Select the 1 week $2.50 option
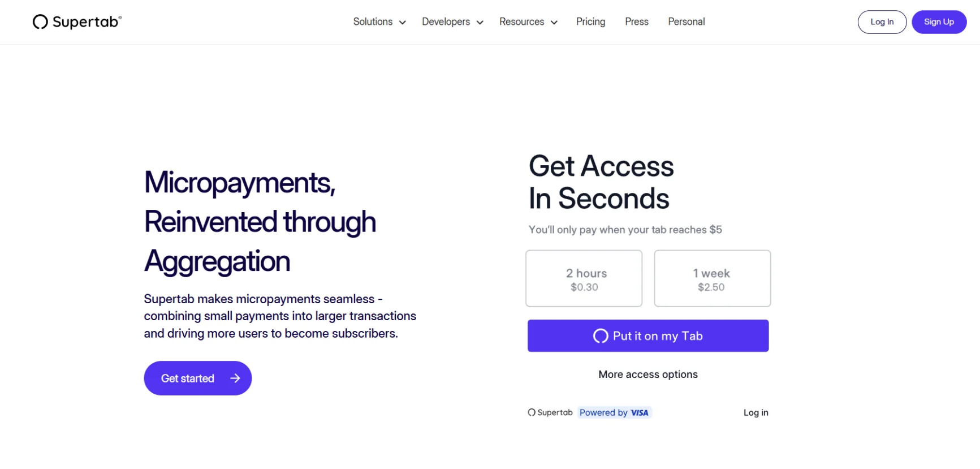The width and height of the screenshot is (980, 469). 712,279
